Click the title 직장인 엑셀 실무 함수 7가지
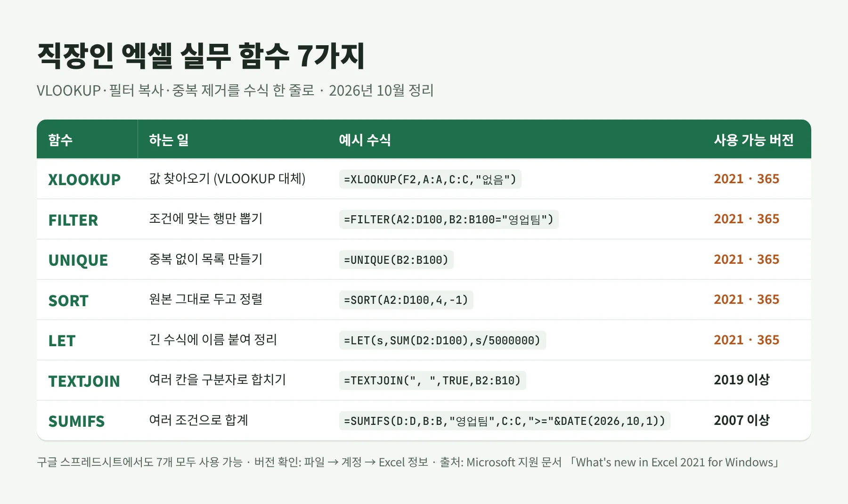848x504 pixels. pyautogui.click(x=201, y=56)
